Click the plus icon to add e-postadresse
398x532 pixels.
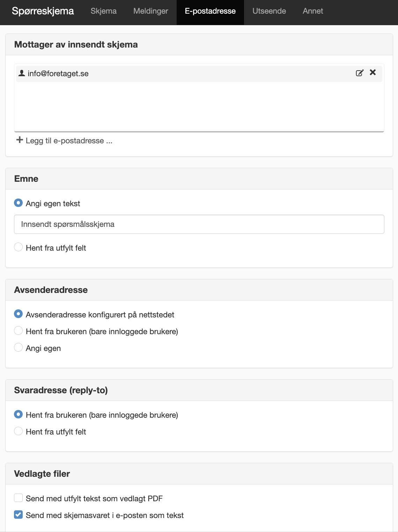click(x=20, y=141)
